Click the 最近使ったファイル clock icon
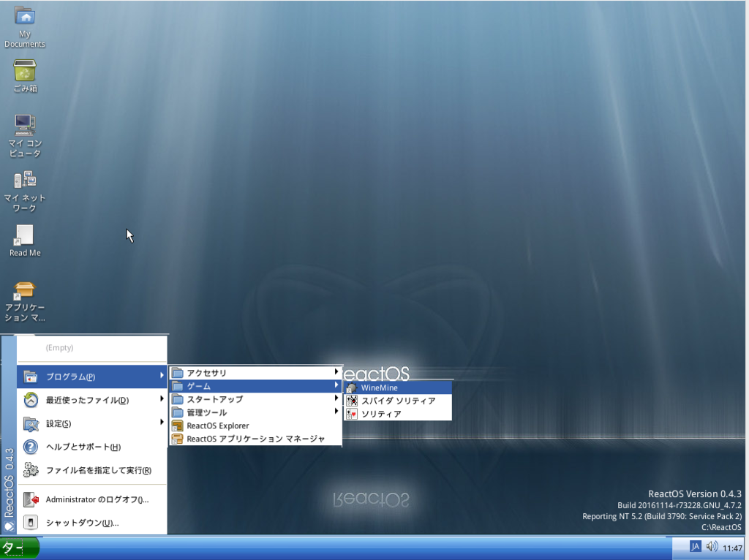749x560 pixels. click(x=31, y=400)
